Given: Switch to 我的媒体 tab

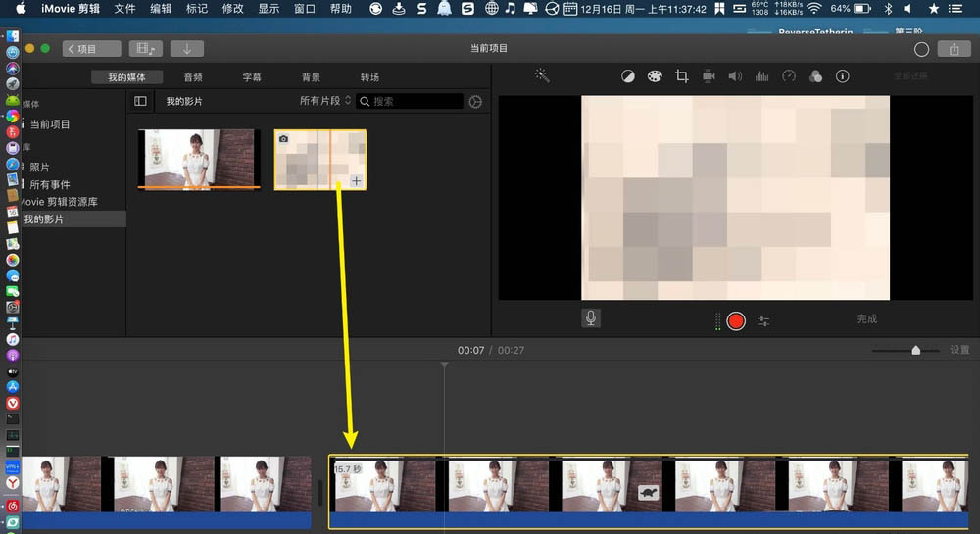Looking at the screenshot, I should pyautogui.click(x=126, y=77).
